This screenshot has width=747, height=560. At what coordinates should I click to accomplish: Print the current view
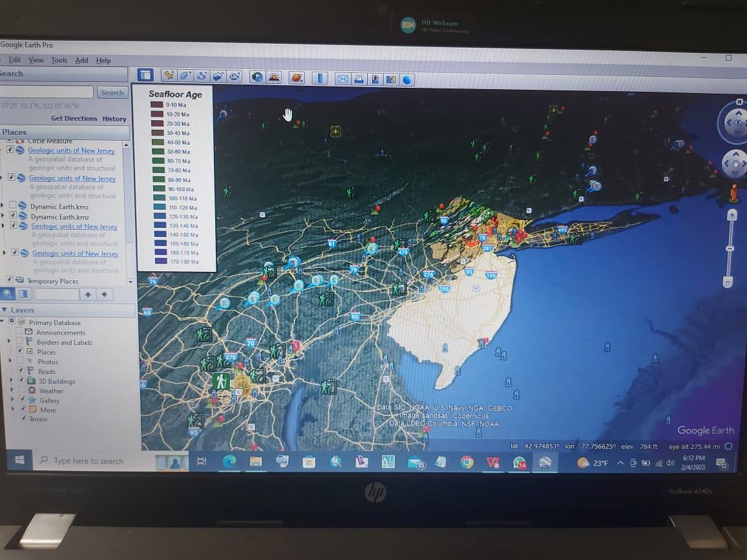358,79
